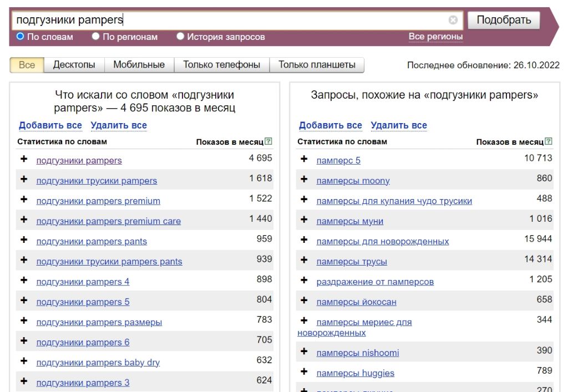Switch to the Десктопы tab
Screen dimensions: 568x392
[74, 65]
